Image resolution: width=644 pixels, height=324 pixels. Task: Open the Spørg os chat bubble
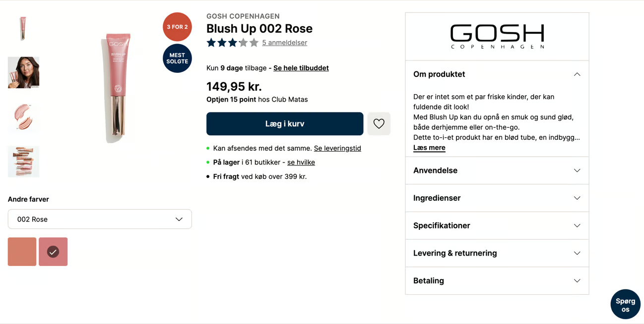tap(625, 304)
